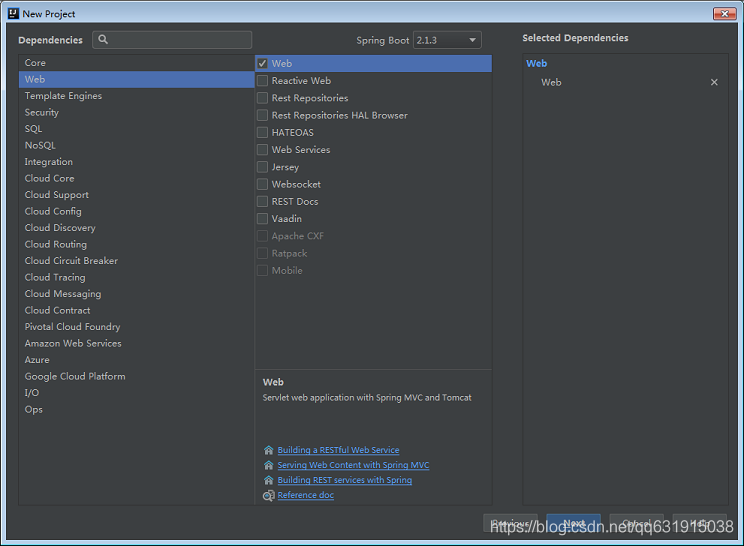Choose the Azure category
The height and width of the screenshot is (546, 744).
pyautogui.click(x=136, y=360)
